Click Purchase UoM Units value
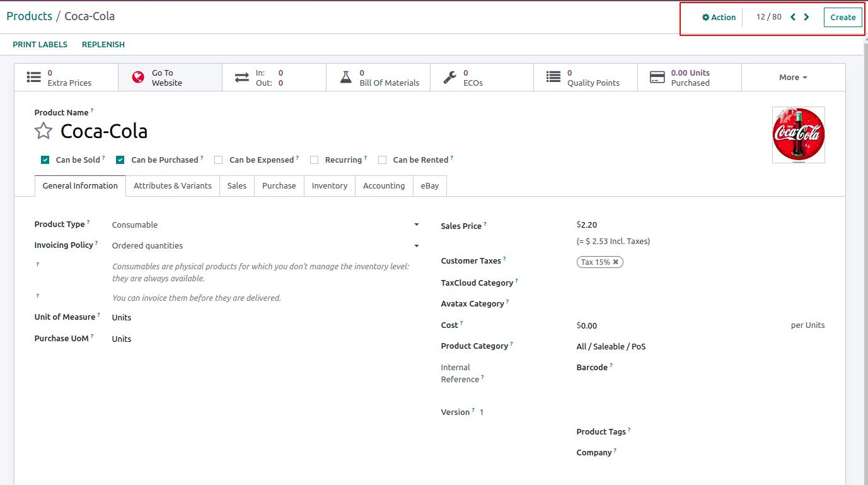The width and height of the screenshot is (868, 485). [122, 339]
